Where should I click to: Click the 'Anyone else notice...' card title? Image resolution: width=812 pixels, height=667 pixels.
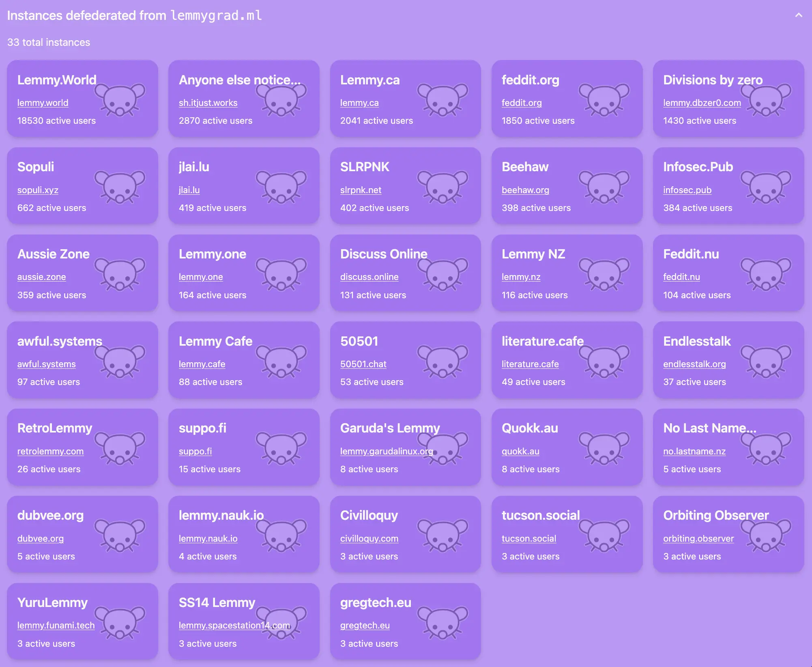click(240, 80)
